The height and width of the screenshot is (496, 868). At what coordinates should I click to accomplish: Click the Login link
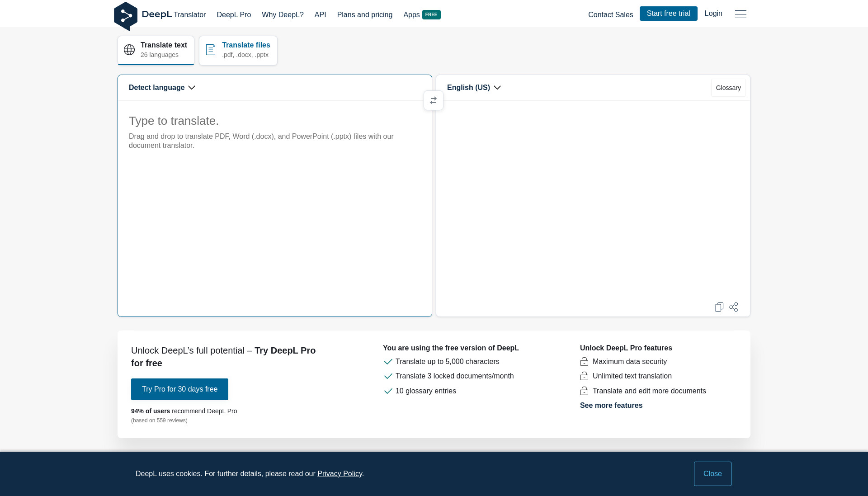[x=713, y=14]
